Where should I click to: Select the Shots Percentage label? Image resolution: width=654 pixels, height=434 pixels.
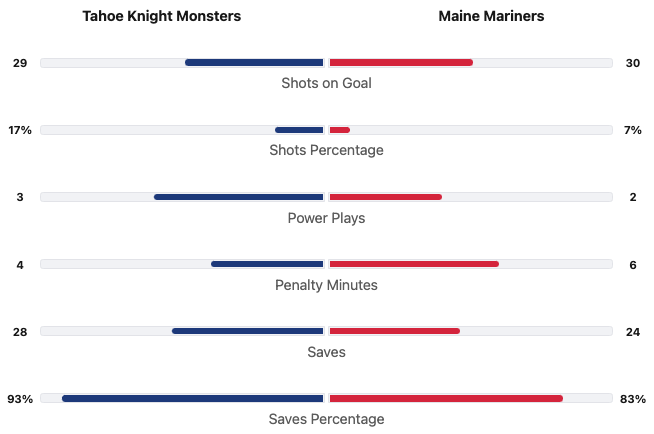click(x=326, y=150)
